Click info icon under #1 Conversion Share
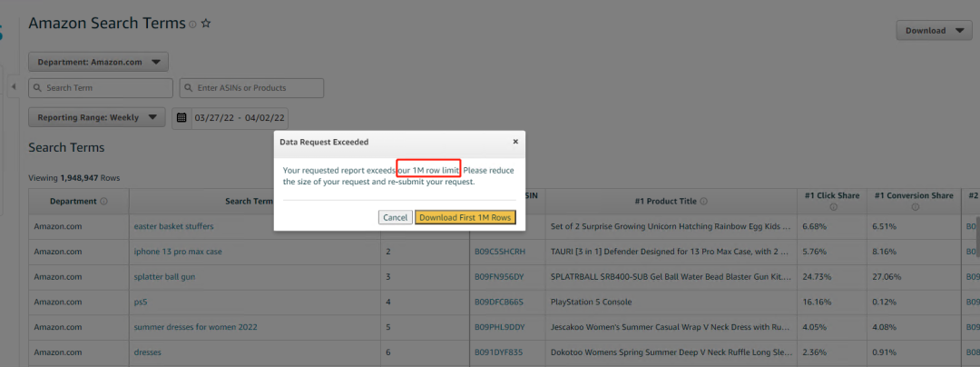 (915, 207)
